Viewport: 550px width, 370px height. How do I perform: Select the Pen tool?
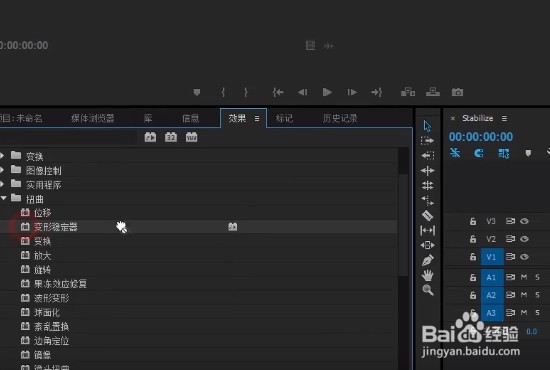tap(428, 260)
